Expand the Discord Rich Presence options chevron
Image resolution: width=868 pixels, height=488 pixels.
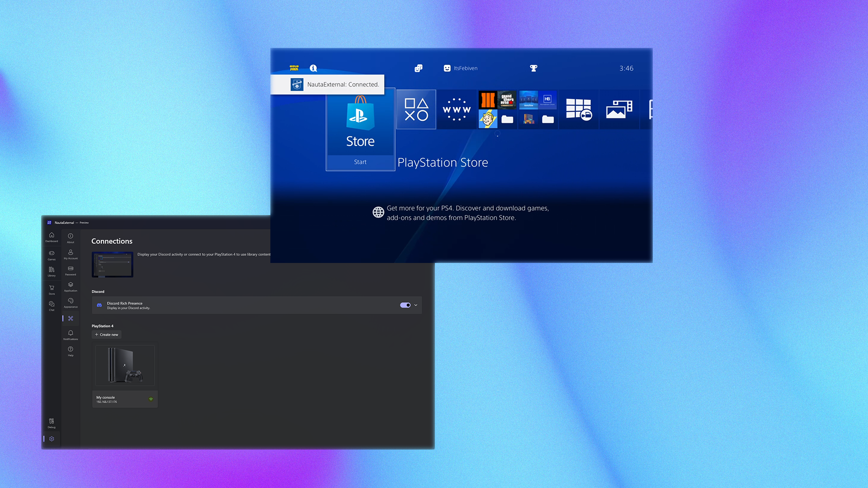[x=416, y=305]
